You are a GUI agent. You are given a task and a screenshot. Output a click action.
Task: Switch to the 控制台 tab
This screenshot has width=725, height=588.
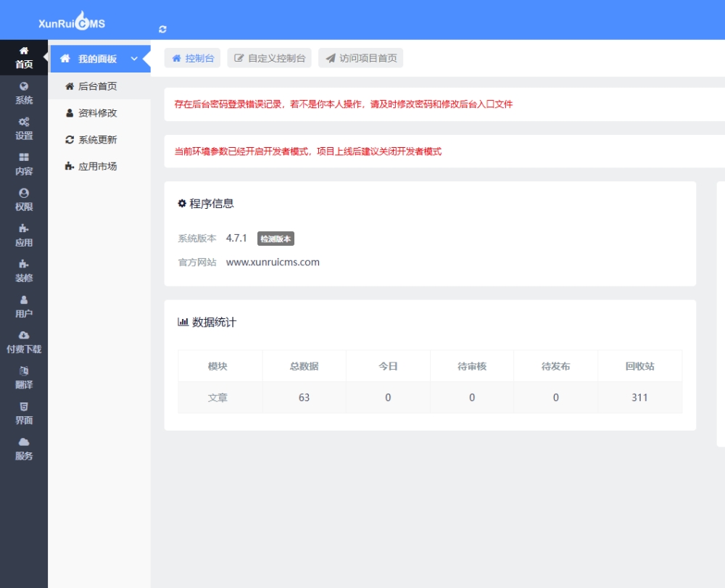[x=192, y=59]
